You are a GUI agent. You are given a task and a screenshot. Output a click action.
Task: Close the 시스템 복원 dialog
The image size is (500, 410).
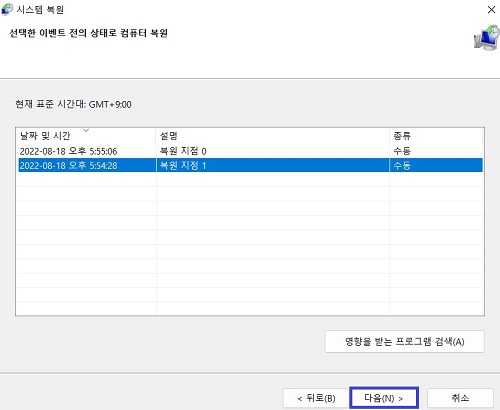[491, 10]
